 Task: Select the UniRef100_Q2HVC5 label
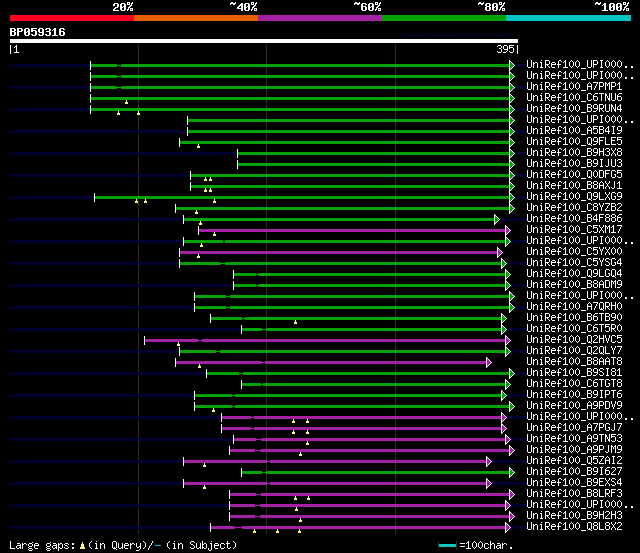pos(574,340)
